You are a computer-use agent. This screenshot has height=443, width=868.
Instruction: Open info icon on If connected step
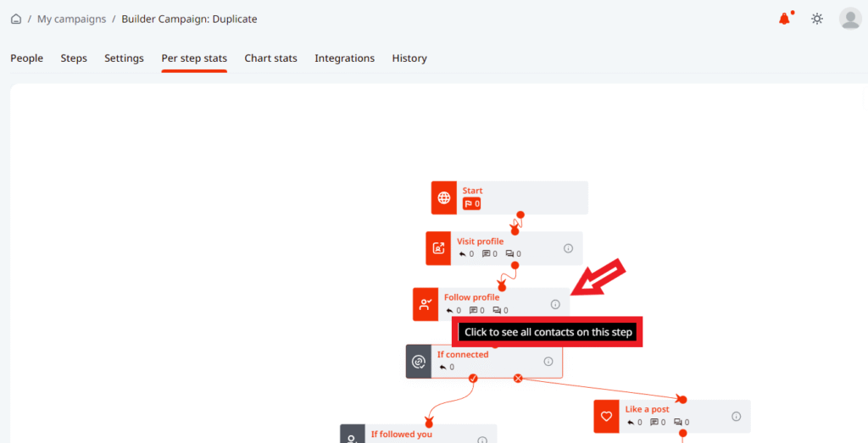point(548,362)
